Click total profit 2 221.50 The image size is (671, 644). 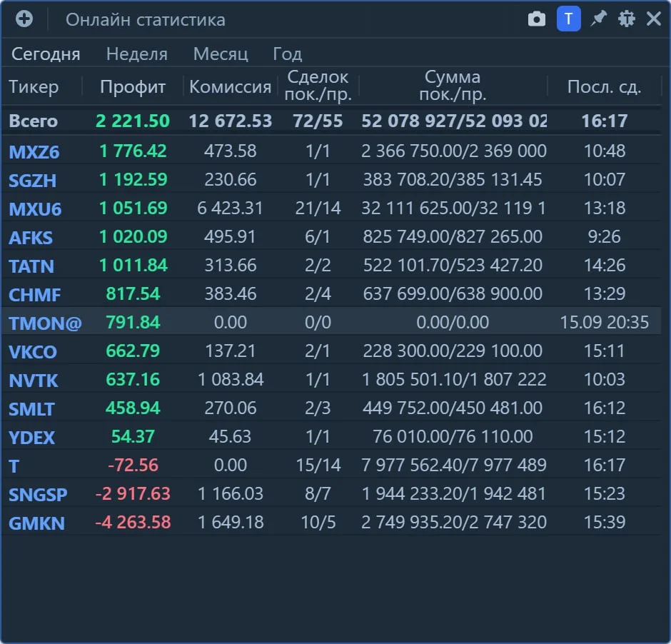pos(133,121)
